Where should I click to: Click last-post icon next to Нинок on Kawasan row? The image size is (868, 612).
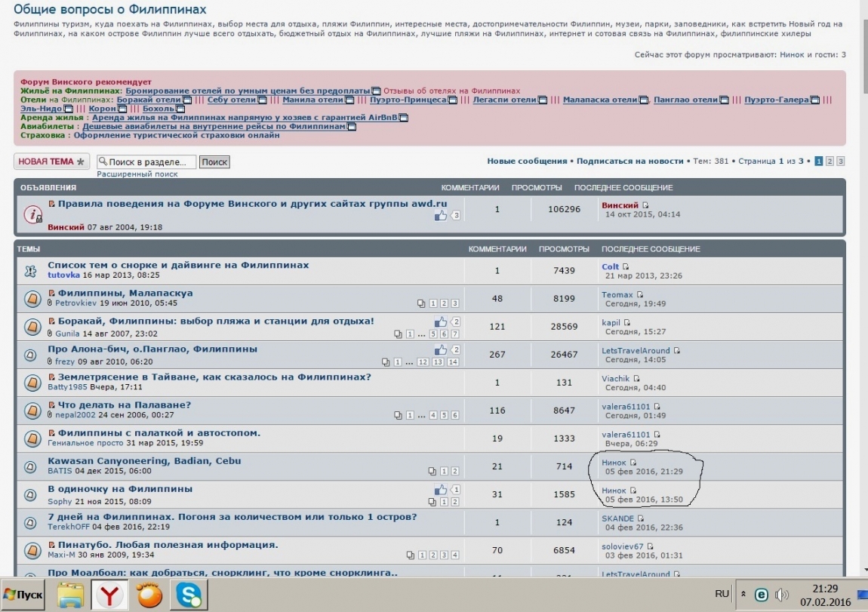[x=633, y=463]
